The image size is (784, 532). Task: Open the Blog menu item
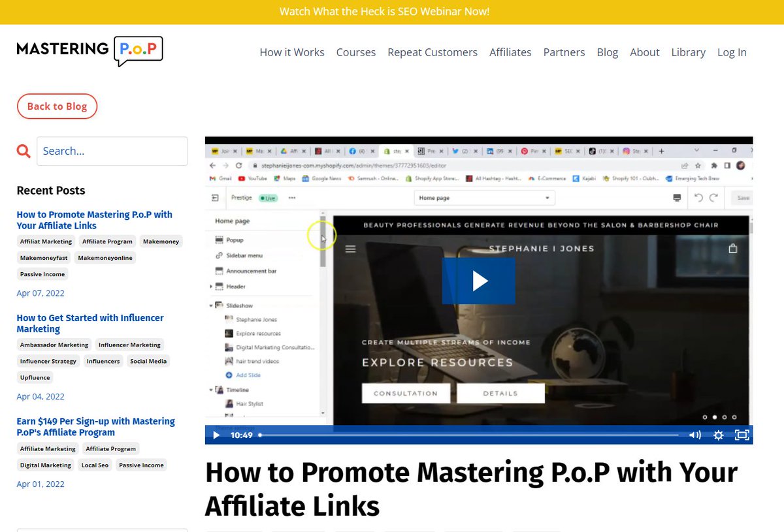607,52
